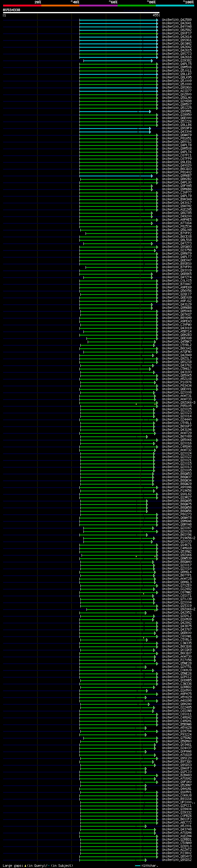Click hit label UniRef100_C4MGH0

(176, 446)
